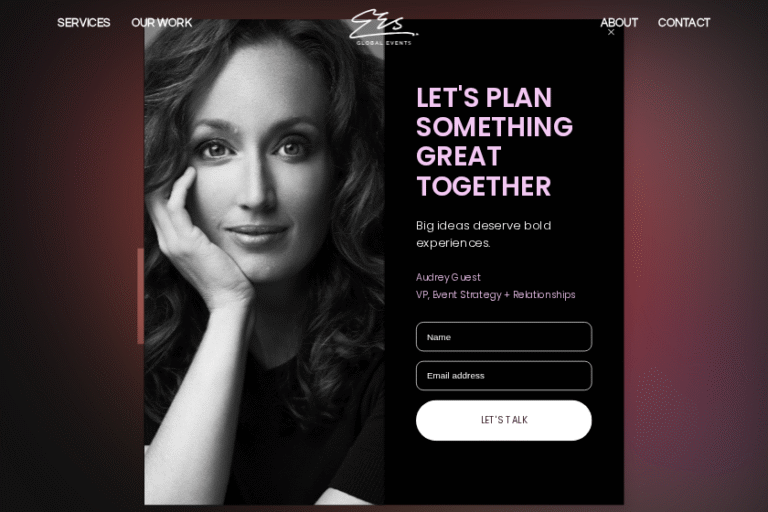The image size is (768, 512).
Task: Close the popup with the X icon
Action: click(611, 32)
